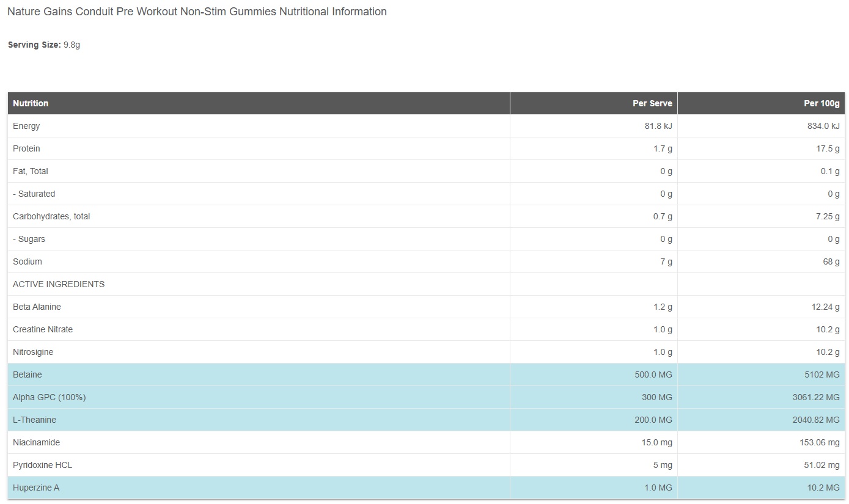Click the 51.02 mg Pyridoxine value

821,465
